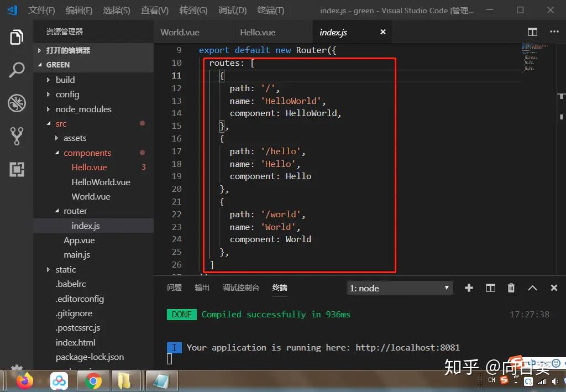
Task: Open Hello.vue in the file tree
Action: coord(89,168)
